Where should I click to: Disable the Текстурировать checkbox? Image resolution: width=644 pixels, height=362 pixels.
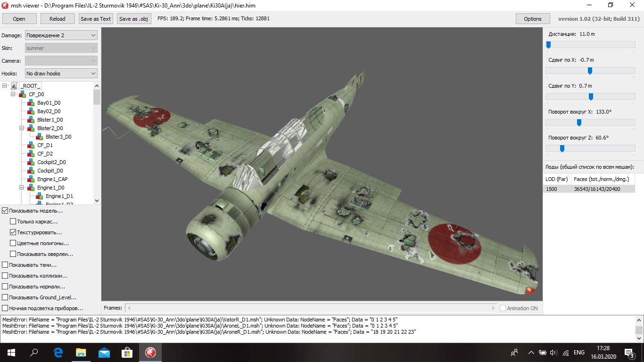coord(13,232)
